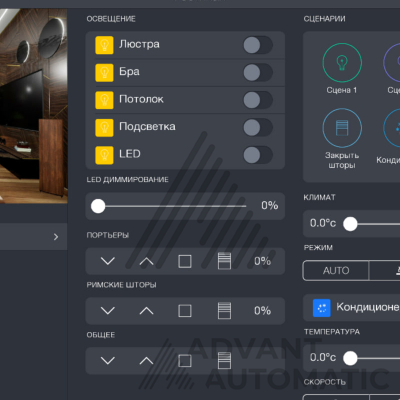Viewport: 400px width, 400px height.
Task: Expand the left panel chevron arrow
Action: click(56, 237)
